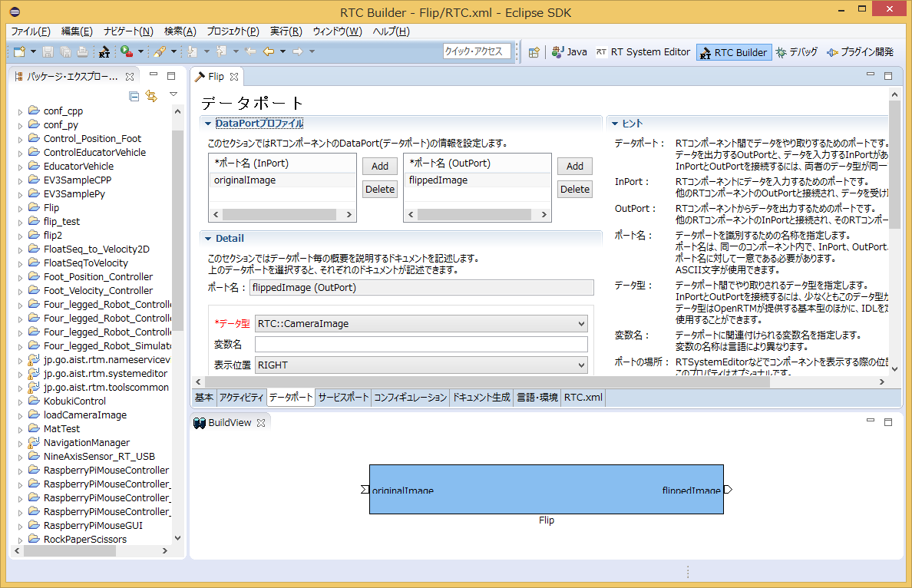Click Collapse All in Package Explorer

tap(134, 97)
